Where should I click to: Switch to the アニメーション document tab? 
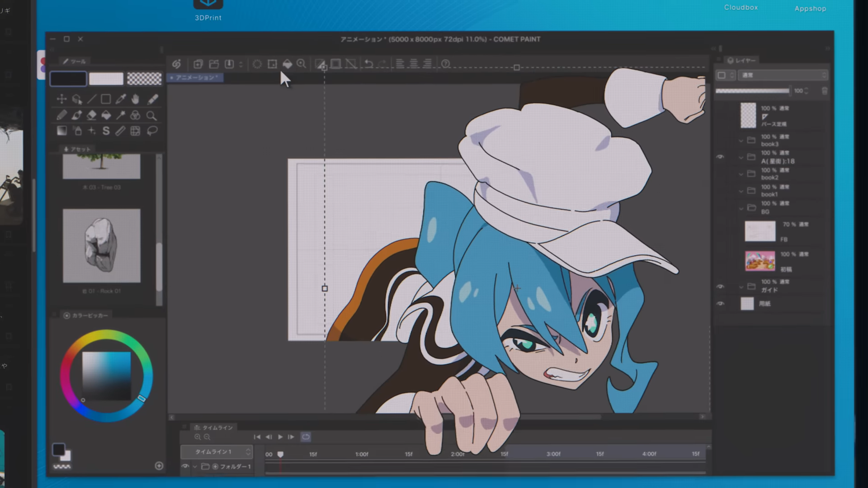(195, 78)
